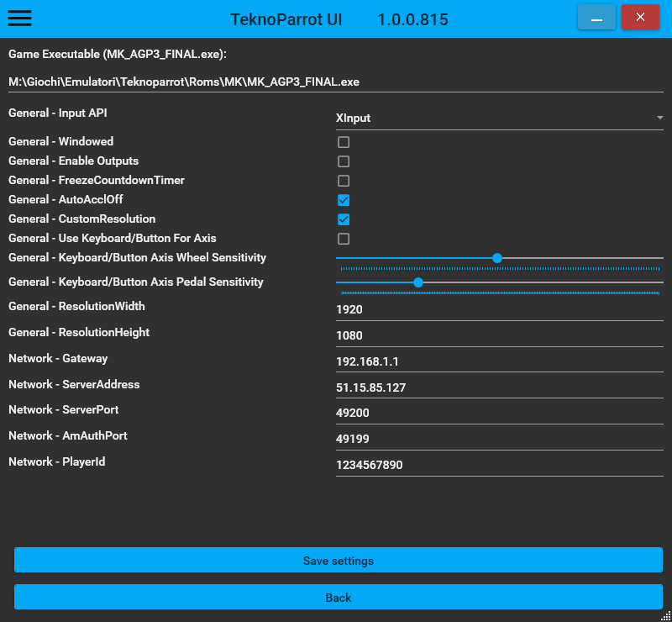Edit the ResolutionHeight field
Screen dimensions: 672x622
(x=500, y=335)
